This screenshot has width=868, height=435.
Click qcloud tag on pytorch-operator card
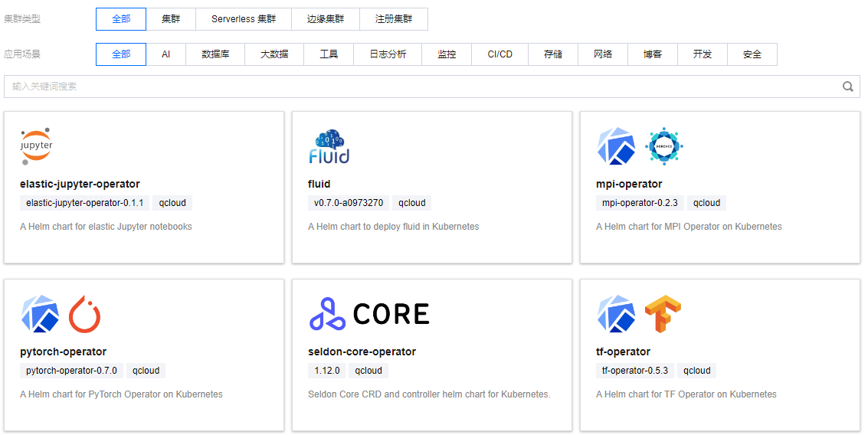coord(146,371)
